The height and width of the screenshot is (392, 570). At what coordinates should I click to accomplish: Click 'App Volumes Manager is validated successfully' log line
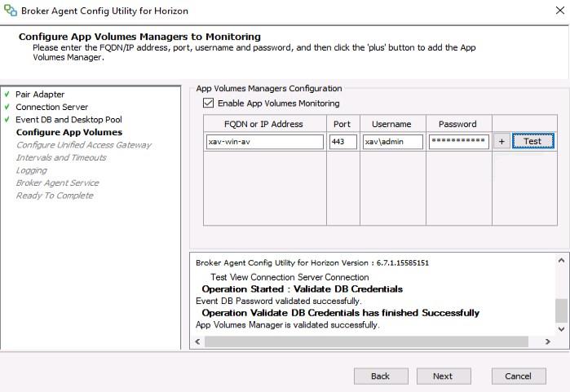[288, 325]
